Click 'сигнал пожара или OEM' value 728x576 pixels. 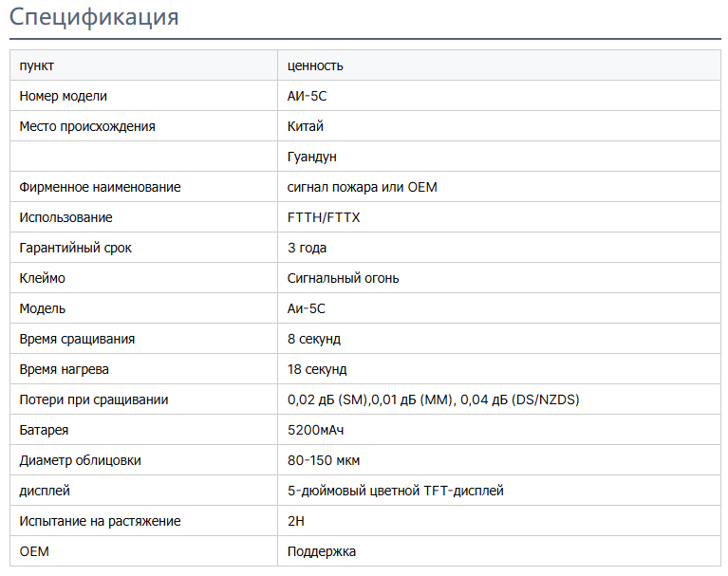(x=363, y=187)
